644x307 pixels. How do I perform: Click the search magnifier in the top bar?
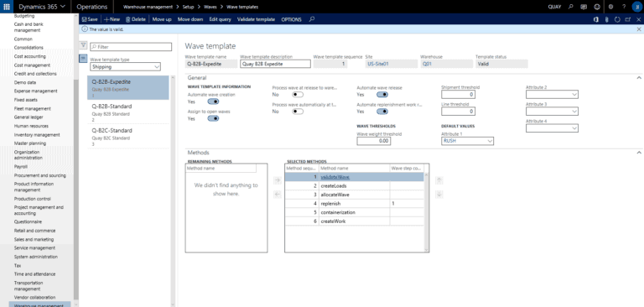click(x=570, y=7)
